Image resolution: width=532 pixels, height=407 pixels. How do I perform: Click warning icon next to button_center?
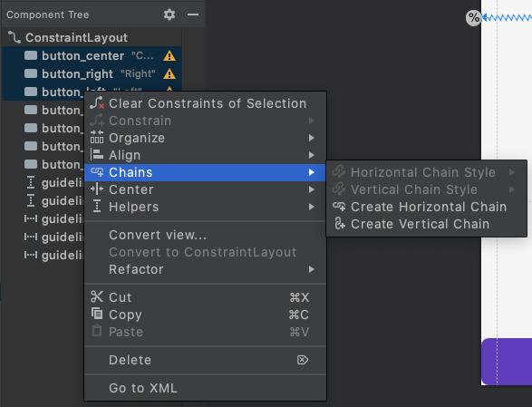click(169, 55)
